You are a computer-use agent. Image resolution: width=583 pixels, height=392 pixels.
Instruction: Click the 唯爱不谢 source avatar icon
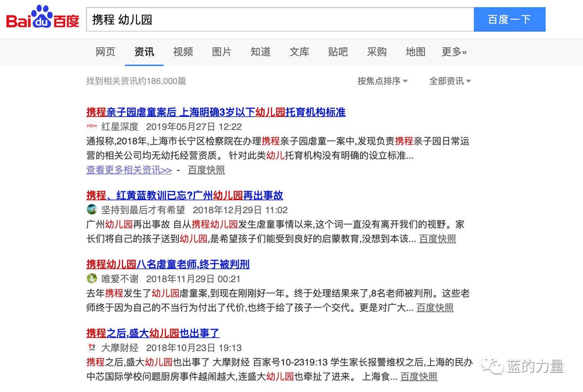point(92,279)
